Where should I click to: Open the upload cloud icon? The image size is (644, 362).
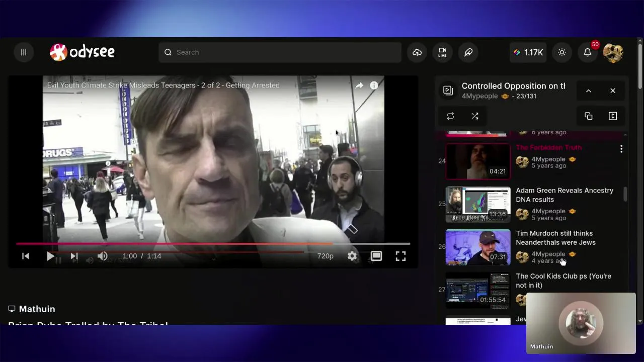pyautogui.click(x=417, y=52)
